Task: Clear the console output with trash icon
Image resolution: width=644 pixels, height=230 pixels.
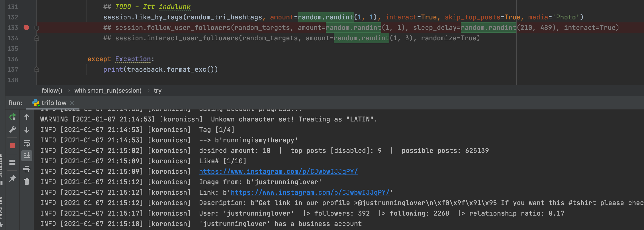Action: click(x=27, y=181)
